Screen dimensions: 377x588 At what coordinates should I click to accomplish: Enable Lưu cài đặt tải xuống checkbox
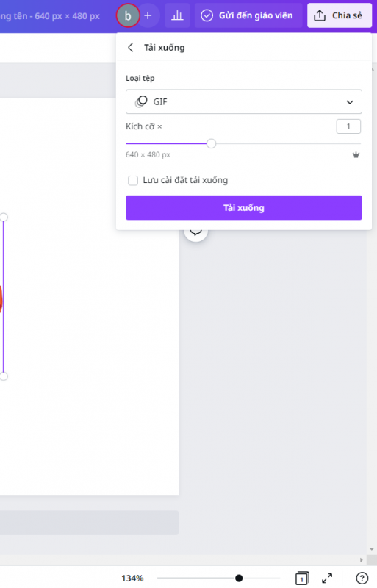(x=133, y=180)
